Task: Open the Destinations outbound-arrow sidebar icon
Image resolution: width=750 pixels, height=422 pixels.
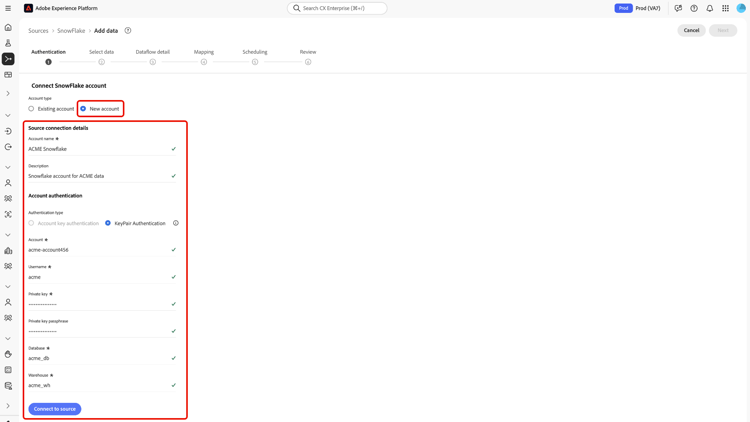Action: (8, 147)
